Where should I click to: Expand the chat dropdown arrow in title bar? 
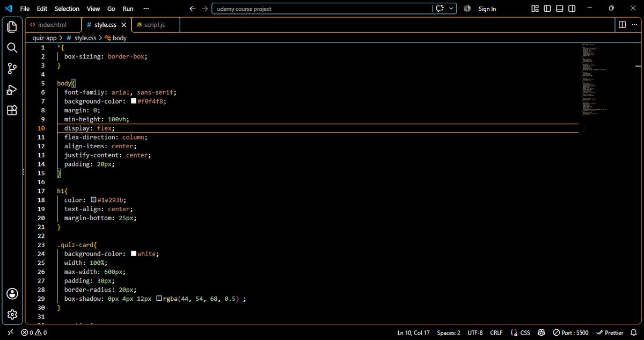(452, 9)
